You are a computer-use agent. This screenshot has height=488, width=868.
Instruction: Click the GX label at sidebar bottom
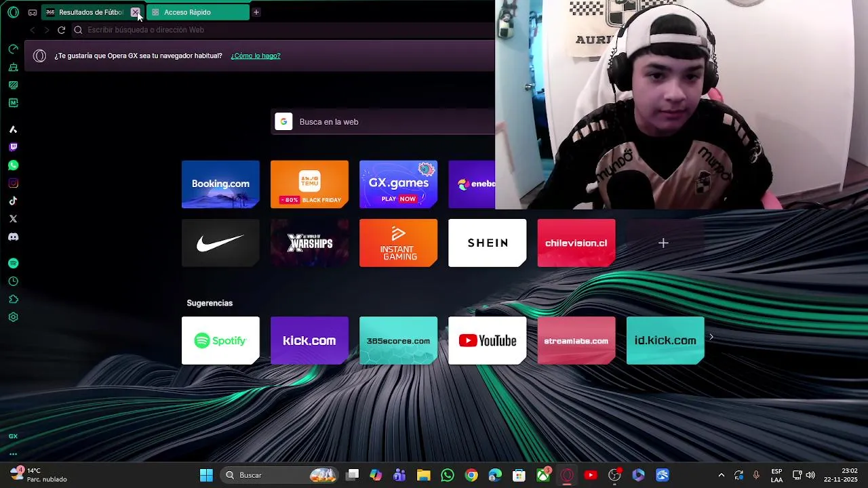(x=13, y=436)
